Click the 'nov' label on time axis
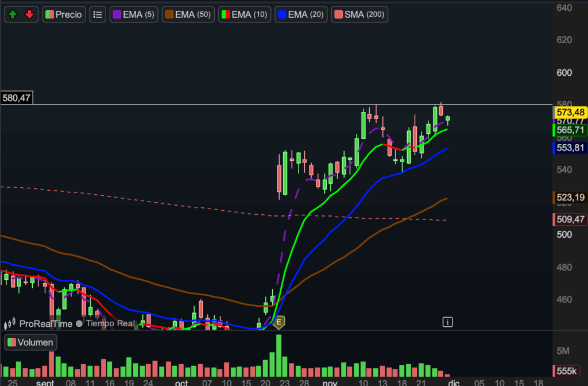Screen dimensions: 588x386 point(330,382)
